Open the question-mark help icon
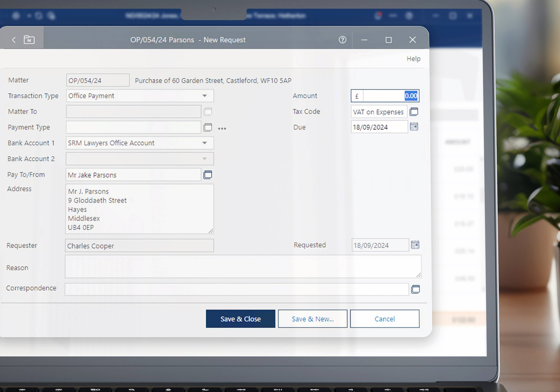 tap(342, 40)
